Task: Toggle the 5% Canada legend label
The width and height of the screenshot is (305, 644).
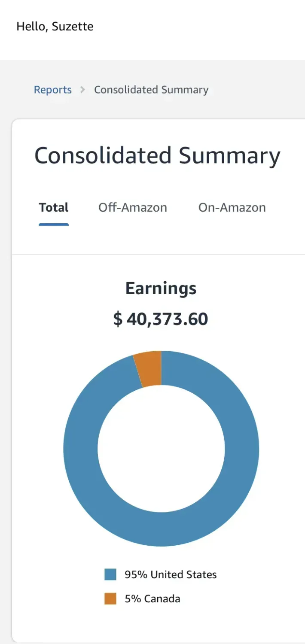Action: pyautogui.click(x=152, y=598)
